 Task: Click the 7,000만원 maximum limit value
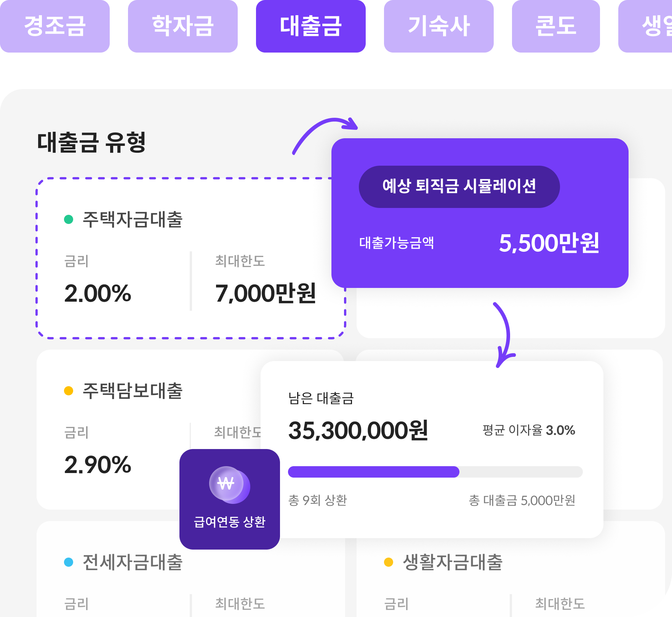click(x=266, y=293)
